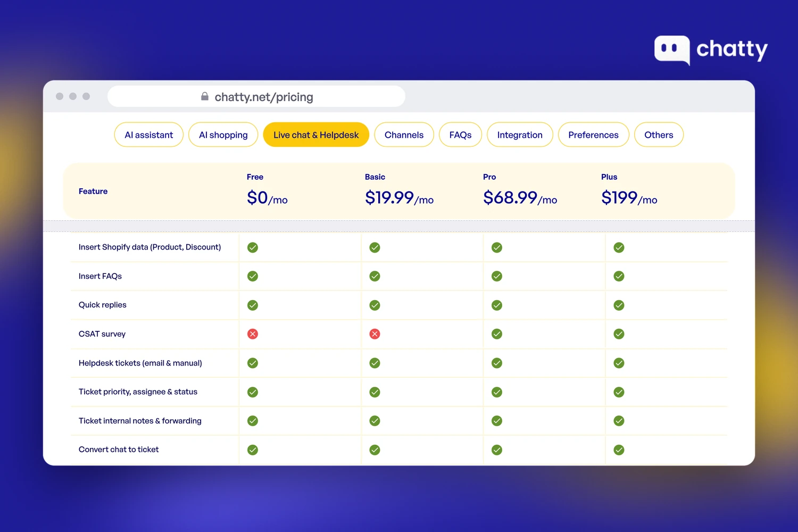Click Pro plan checkmark for Ticket internal notes
The width and height of the screenshot is (798, 532).
click(x=497, y=421)
